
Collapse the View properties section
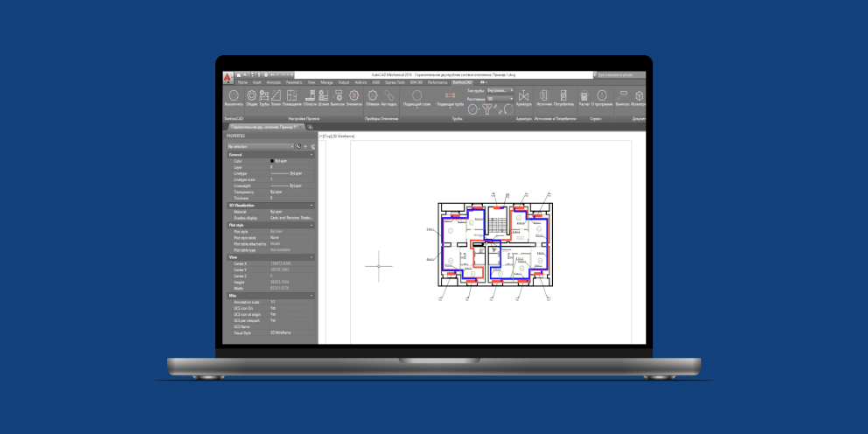[311, 257]
